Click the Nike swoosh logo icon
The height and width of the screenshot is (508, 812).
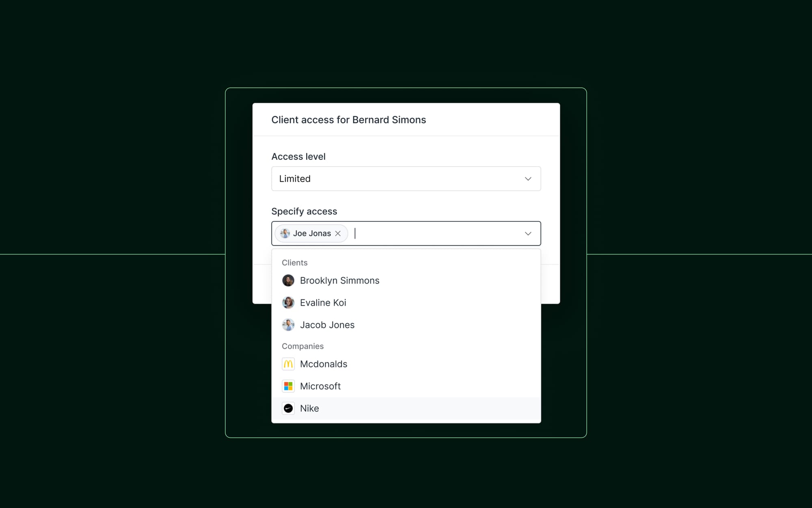[288, 408]
